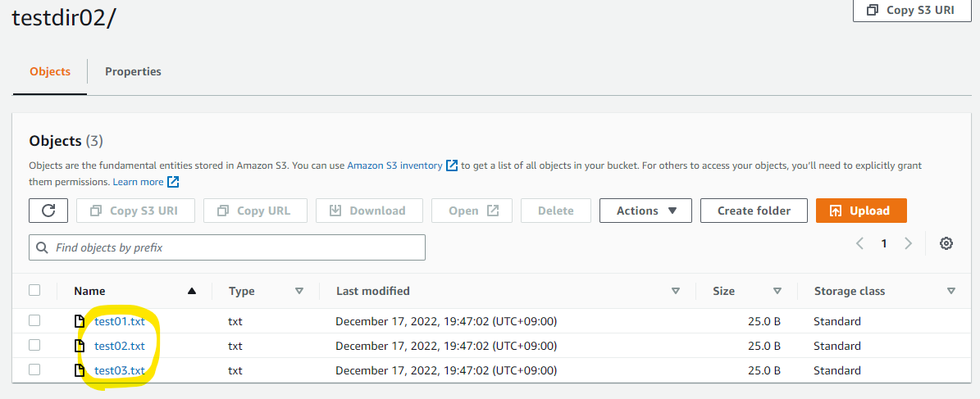This screenshot has height=399, width=980.
Task: Click the file icon beside test03.txt
Action: (x=80, y=370)
